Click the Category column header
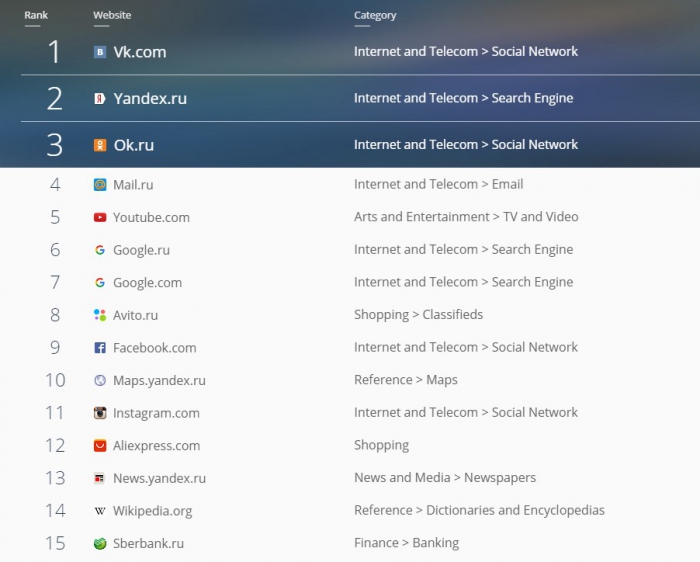 coord(375,15)
